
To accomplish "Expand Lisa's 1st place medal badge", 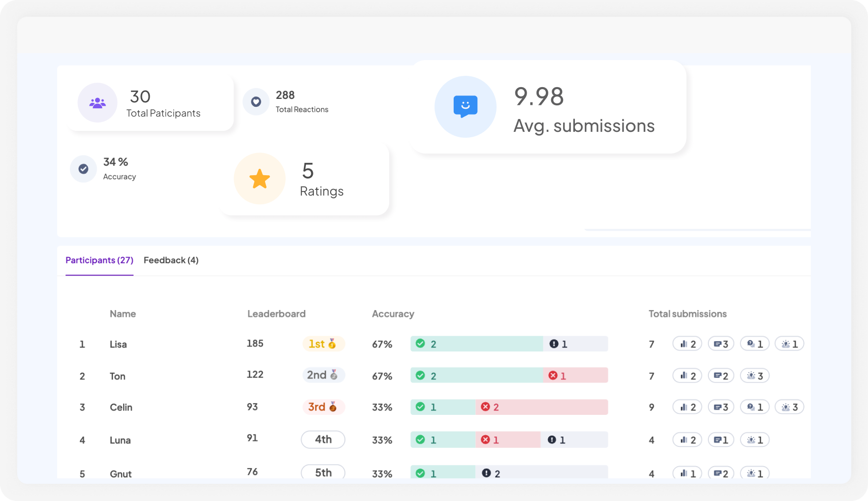I will pos(323,344).
